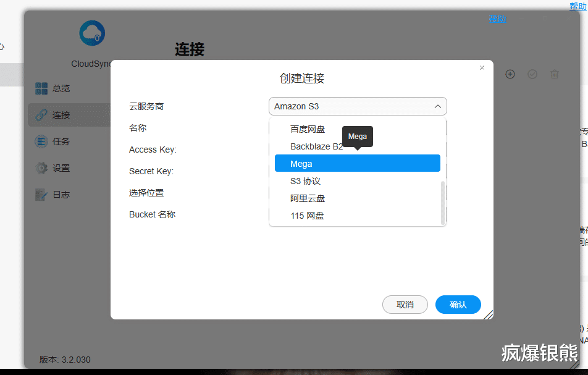This screenshot has height=375, width=588.
Task: Click the 创建连接 dialog title
Action: 302,78
